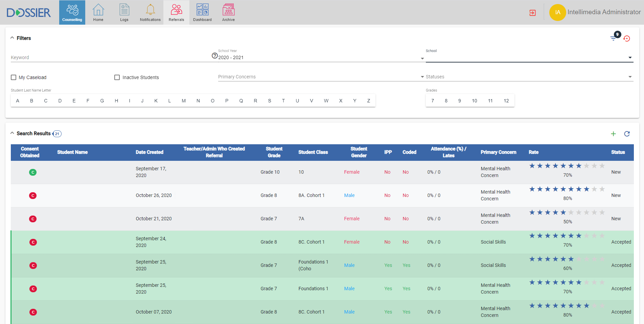Sort by Date Created column header
This screenshot has width=644, height=324.
click(x=149, y=152)
